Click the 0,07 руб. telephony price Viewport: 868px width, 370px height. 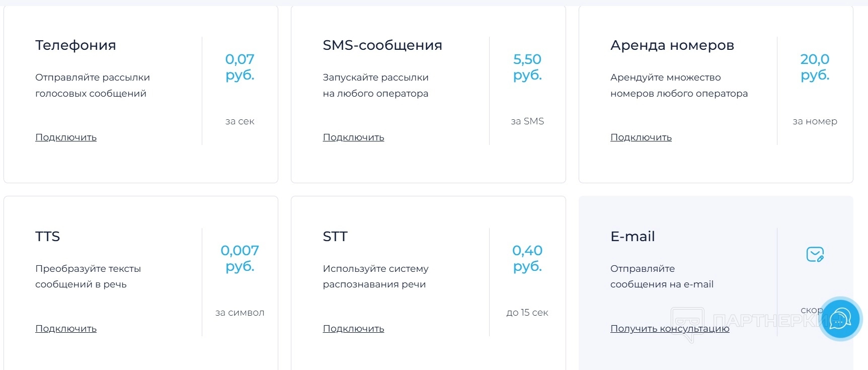pos(240,67)
